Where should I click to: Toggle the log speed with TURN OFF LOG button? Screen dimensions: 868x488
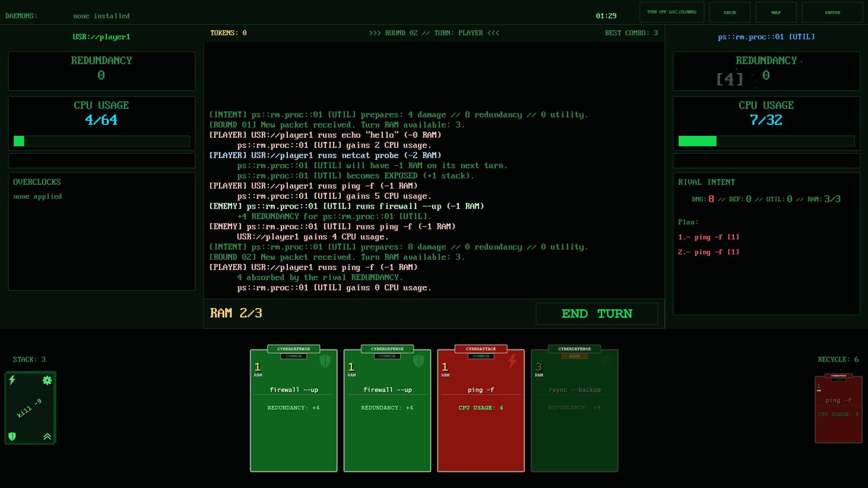point(672,12)
